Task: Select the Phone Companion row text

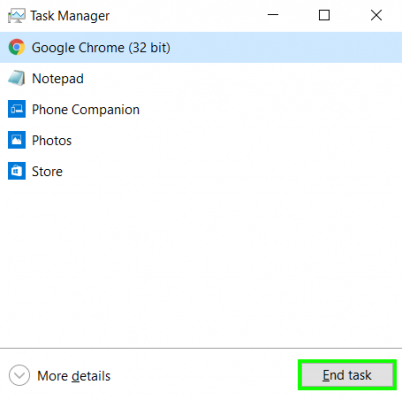Action: pos(86,110)
